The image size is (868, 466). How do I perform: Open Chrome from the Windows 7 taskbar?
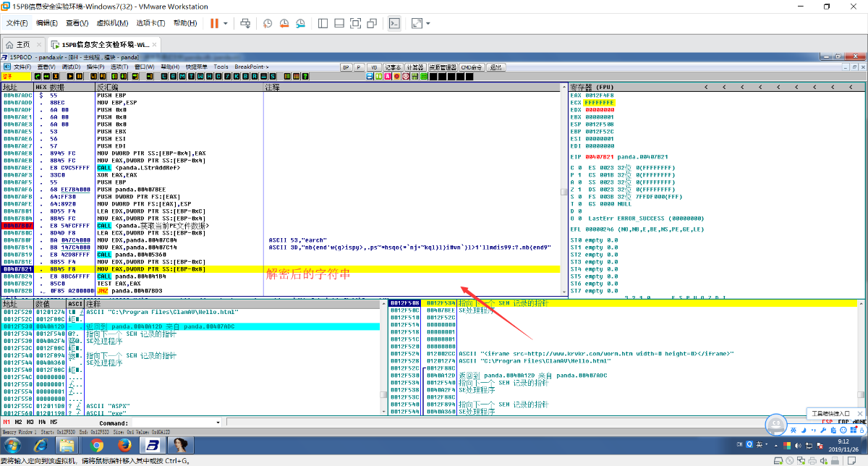point(96,444)
